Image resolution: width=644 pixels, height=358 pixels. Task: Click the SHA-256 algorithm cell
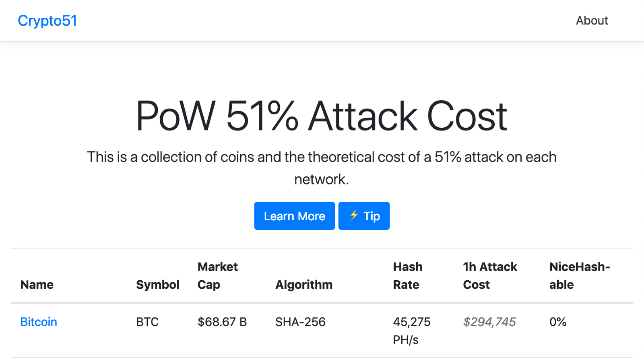[300, 322]
